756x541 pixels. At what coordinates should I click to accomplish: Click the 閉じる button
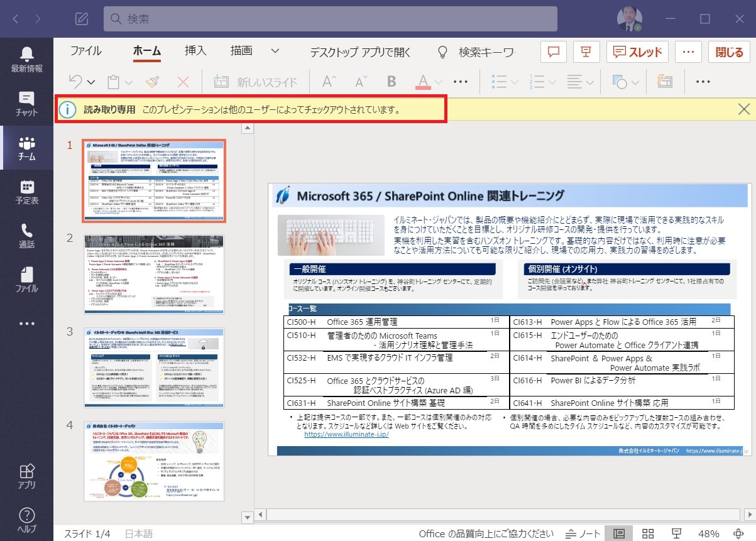[730, 52]
